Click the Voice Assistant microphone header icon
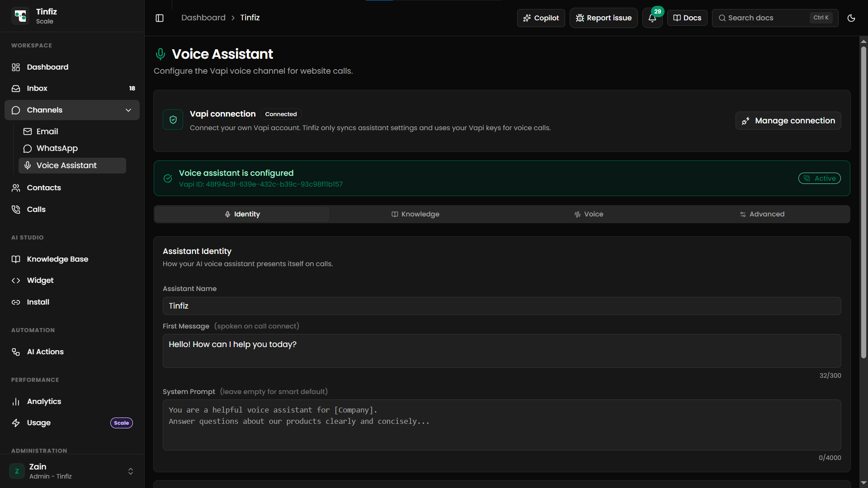 160,54
